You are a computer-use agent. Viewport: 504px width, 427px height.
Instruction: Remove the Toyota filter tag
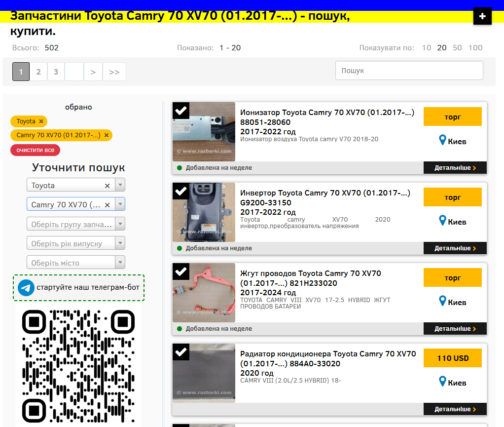coord(41,121)
